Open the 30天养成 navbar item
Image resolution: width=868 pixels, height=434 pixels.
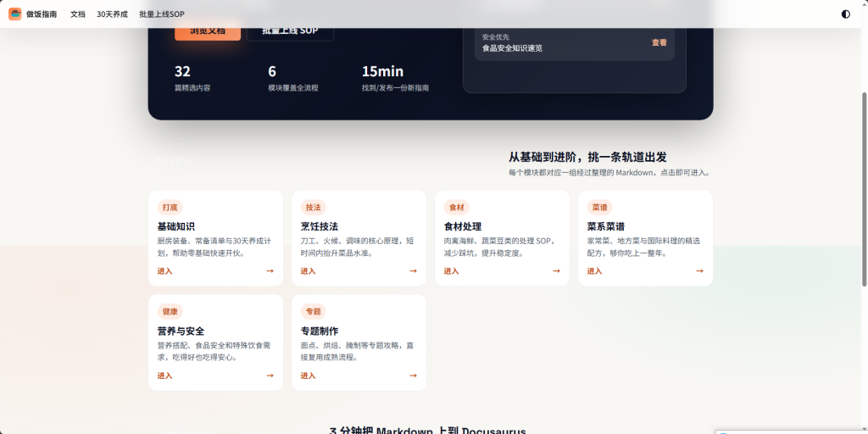tap(112, 14)
